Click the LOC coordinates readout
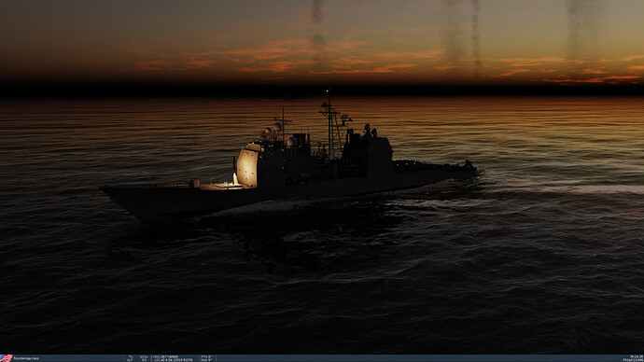Screen dimensions: 644x362 (173, 360)
